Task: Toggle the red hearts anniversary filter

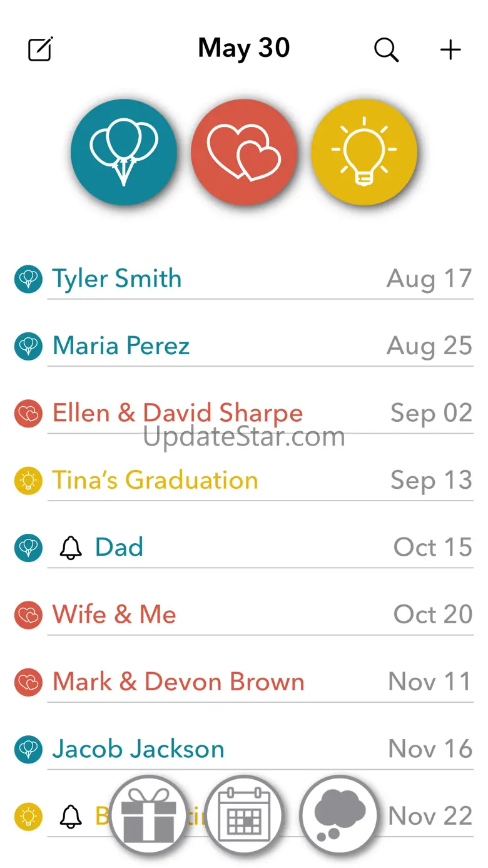Action: [243, 152]
